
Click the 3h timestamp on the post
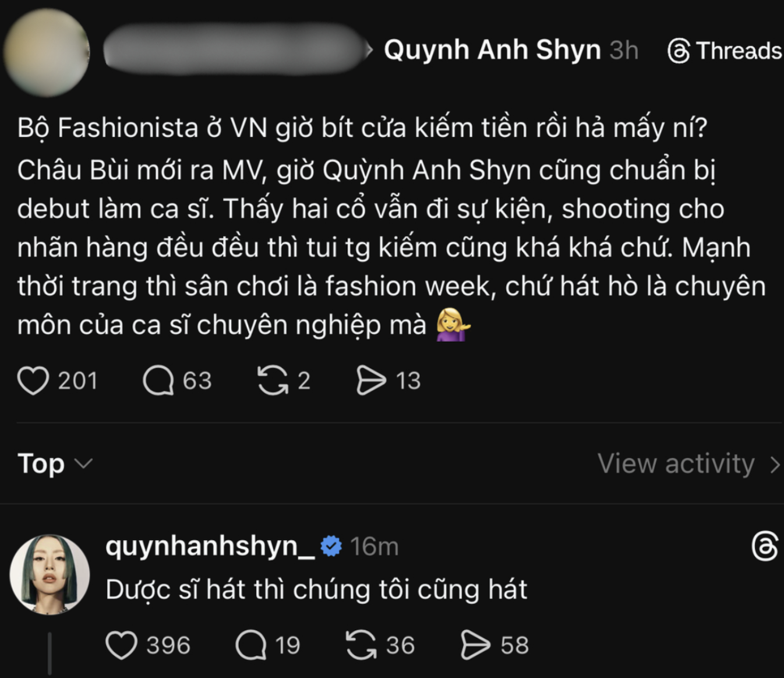pyautogui.click(x=624, y=50)
